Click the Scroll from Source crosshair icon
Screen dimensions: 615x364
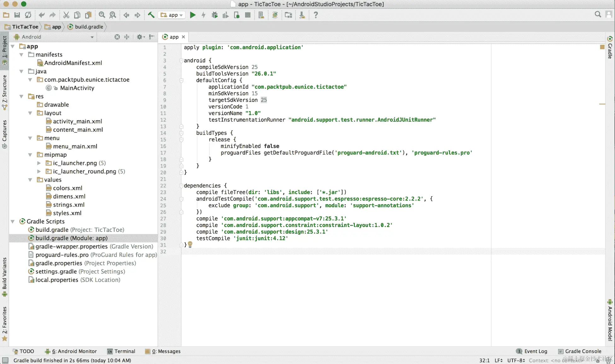pyautogui.click(x=117, y=37)
